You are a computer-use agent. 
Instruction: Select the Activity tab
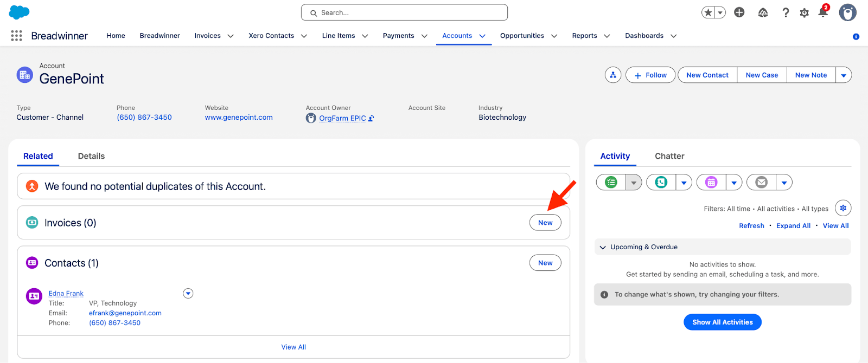[615, 156]
